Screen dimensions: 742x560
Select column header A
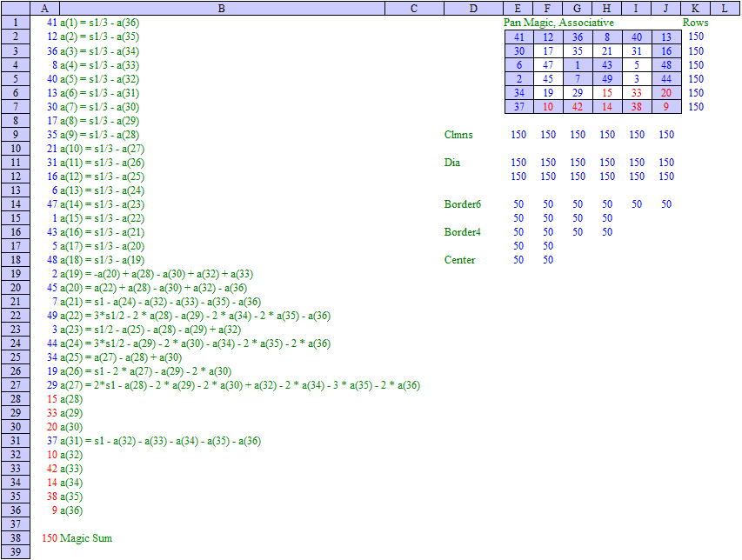point(45,8)
